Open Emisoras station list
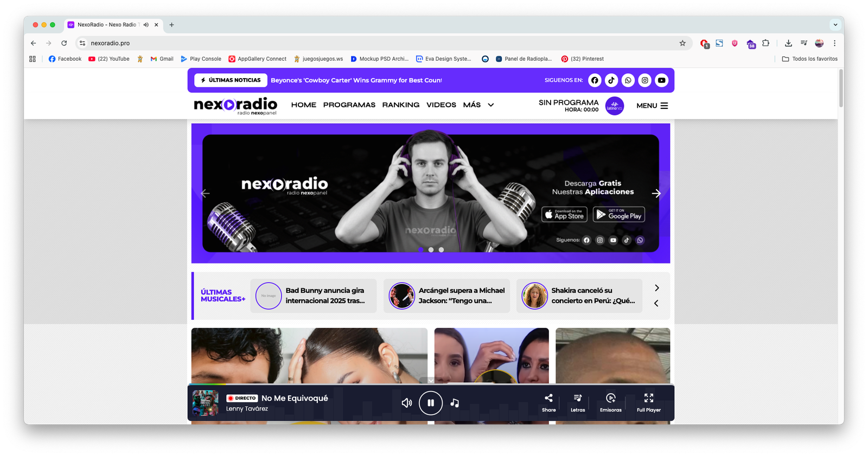The width and height of the screenshot is (868, 456). click(x=611, y=403)
